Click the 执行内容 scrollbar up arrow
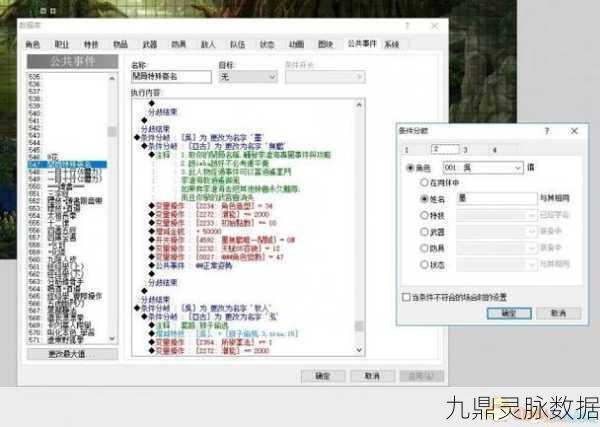 [x=359, y=104]
